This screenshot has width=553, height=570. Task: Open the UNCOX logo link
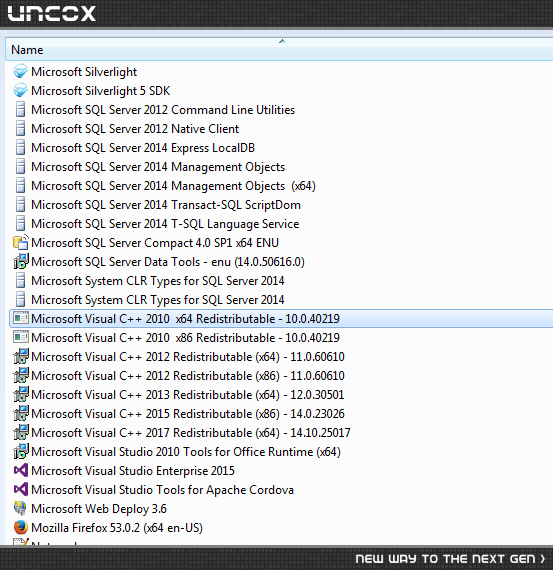click(x=52, y=13)
